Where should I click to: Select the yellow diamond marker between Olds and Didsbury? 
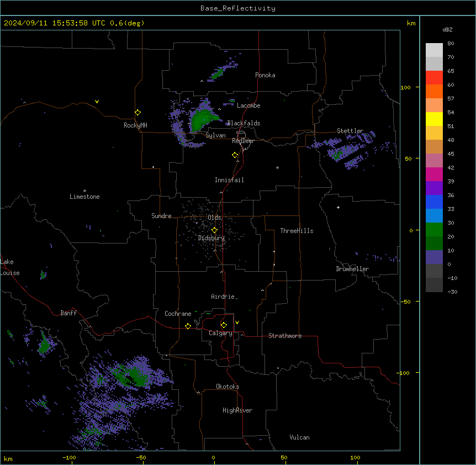(x=214, y=230)
